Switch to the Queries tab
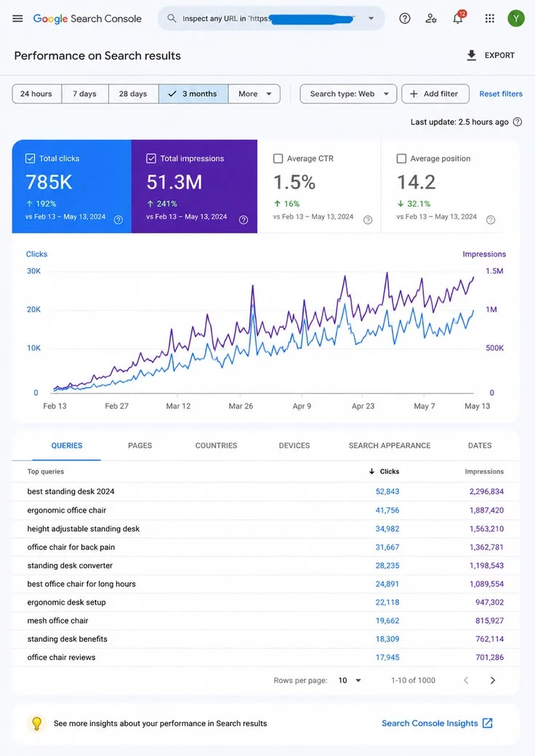Viewport: 535px width, 756px height. pyautogui.click(x=67, y=446)
